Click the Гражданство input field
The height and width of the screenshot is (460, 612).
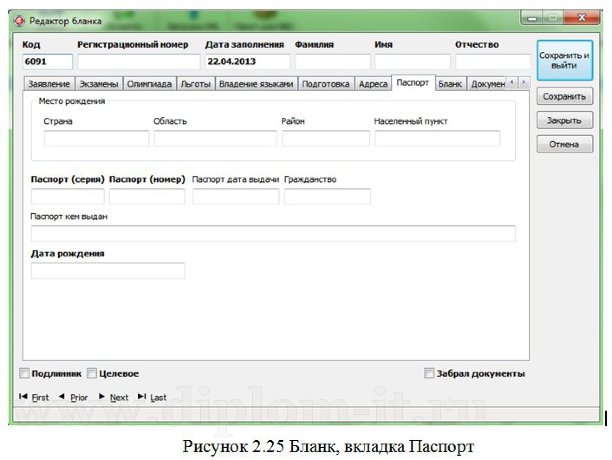coord(327,196)
